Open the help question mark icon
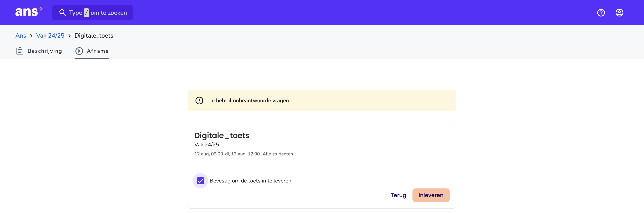Screen dimensions: 644x213 [x=601, y=12]
